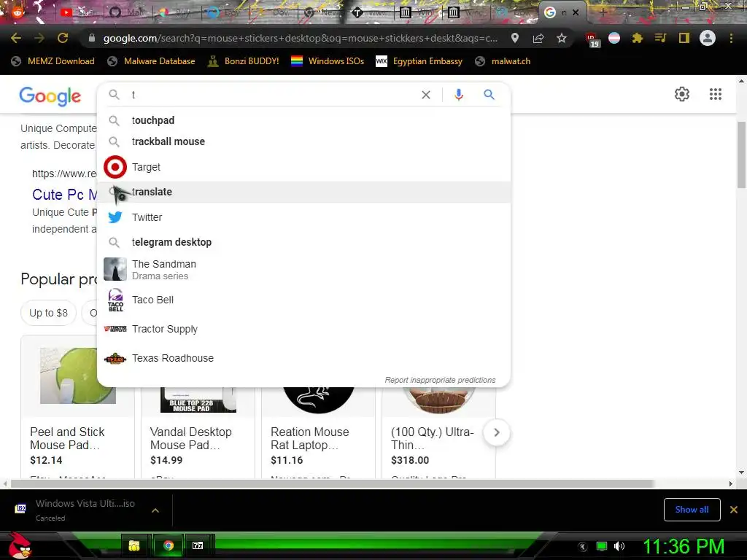
Task: Open malwat.ch bookmark
Action: pyautogui.click(x=503, y=61)
